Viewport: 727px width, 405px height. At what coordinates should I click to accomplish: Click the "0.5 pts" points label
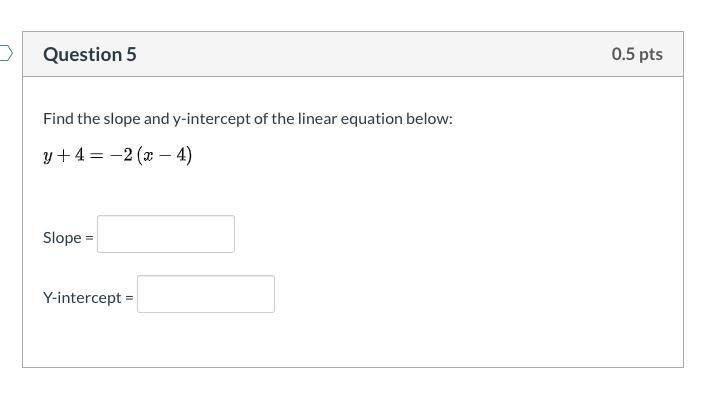[x=637, y=54]
